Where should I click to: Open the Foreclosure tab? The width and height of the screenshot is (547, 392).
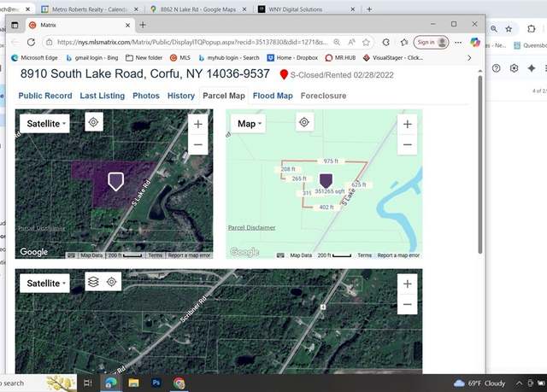click(x=323, y=96)
